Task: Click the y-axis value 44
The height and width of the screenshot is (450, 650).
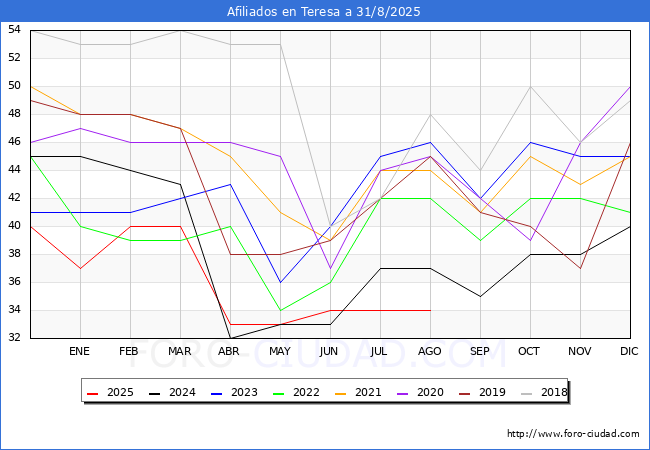Action: (x=15, y=169)
